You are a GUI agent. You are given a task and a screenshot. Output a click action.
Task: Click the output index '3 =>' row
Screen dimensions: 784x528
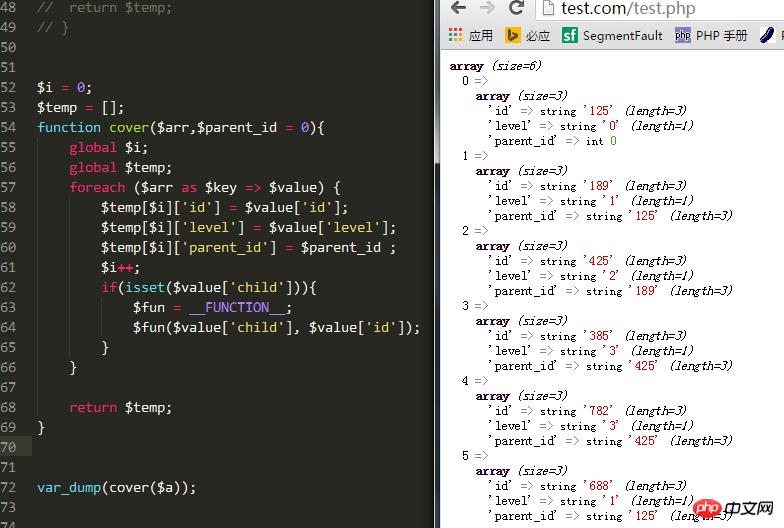tap(474, 306)
